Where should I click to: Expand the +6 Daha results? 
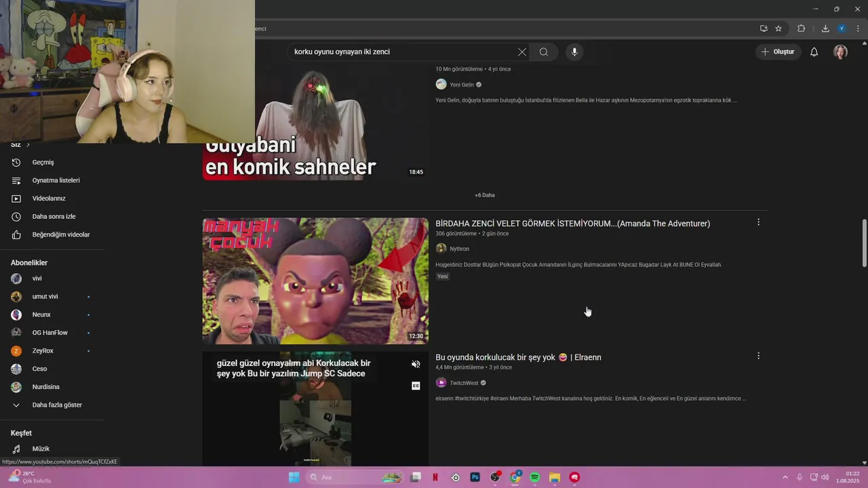click(485, 195)
